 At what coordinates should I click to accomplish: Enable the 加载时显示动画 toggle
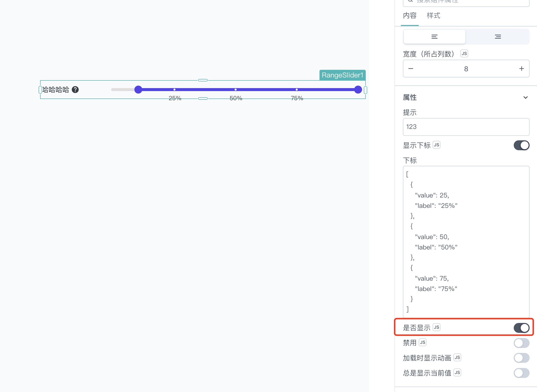tap(521, 358)
